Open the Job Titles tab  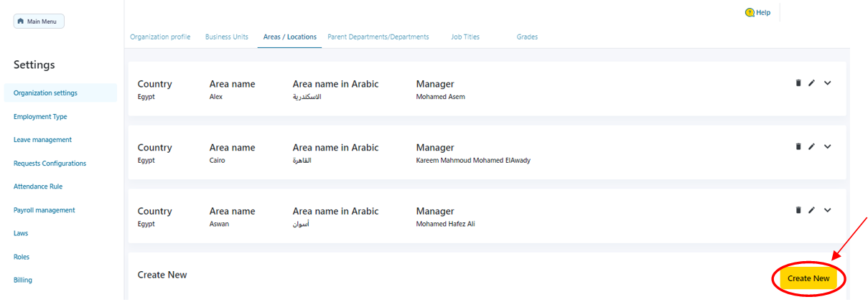465,37
